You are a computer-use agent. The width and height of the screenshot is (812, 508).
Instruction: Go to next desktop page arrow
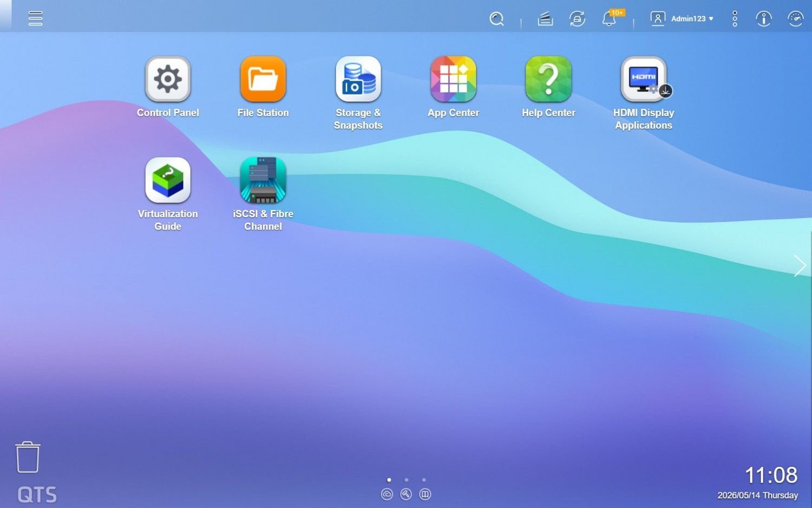pos(800,265)
